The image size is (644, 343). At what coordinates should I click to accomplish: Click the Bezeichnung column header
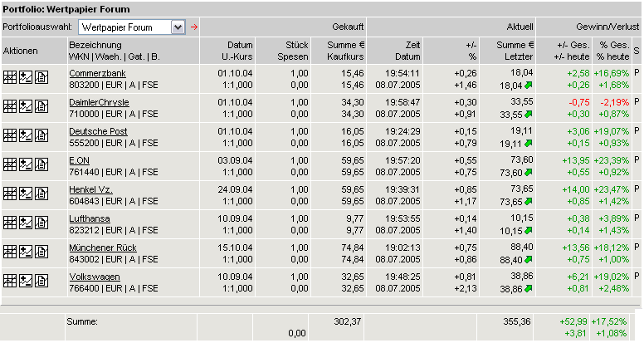click(95, 43)
